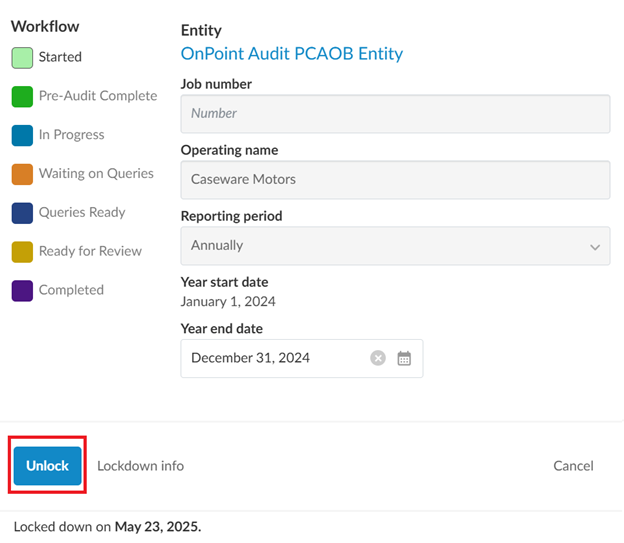Cancel the dialog

pos(573,466)
